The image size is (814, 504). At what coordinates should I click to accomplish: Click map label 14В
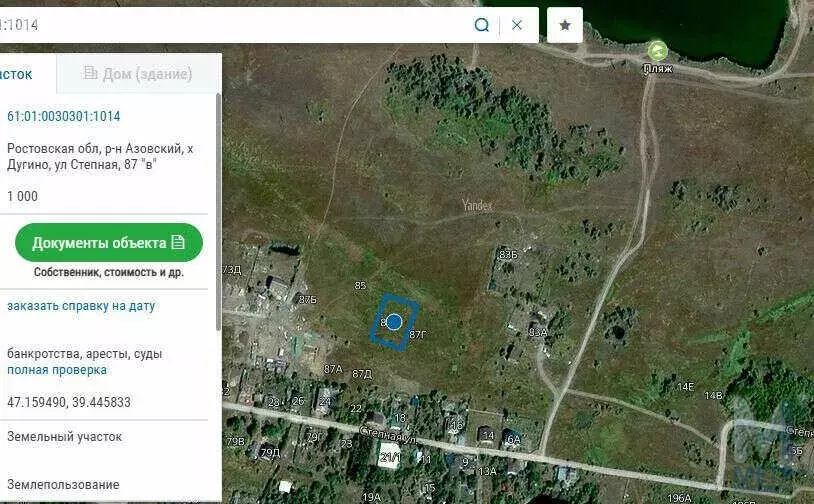[714, 396]
